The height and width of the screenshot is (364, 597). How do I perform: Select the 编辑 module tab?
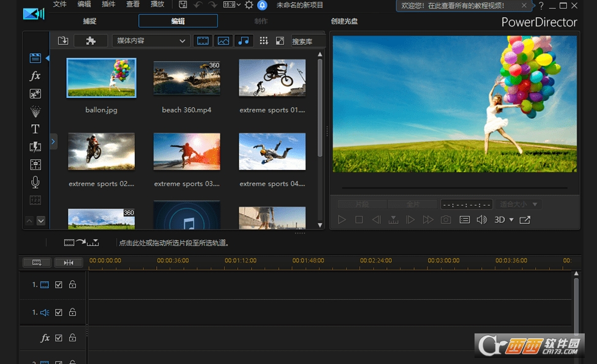178,21
